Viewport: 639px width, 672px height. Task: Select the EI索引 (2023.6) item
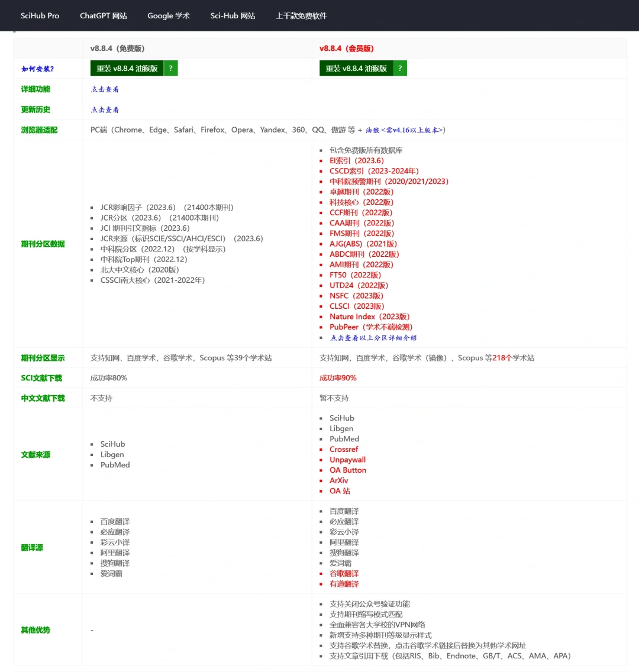pos(357,161)
